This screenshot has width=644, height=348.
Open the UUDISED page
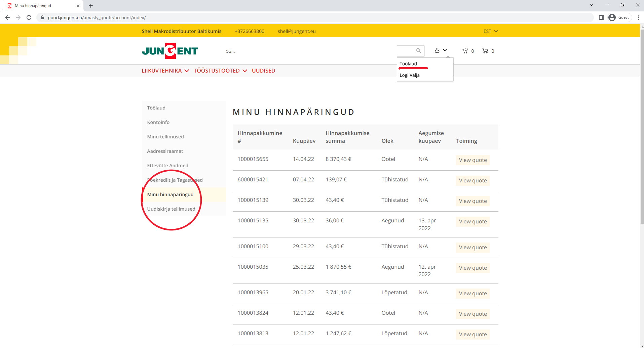point(263,71)
